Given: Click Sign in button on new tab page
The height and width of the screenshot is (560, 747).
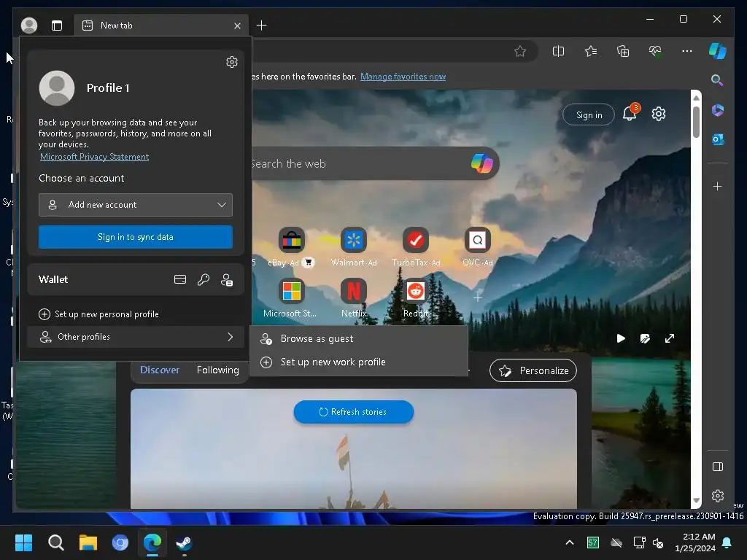Looking at the screenshot, I should click(589, 114).
